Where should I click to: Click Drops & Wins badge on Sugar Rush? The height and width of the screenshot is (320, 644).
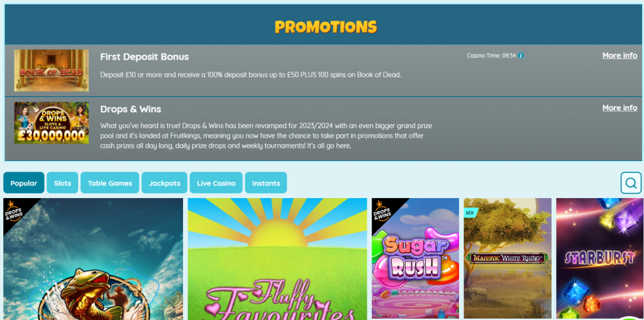(382, 209)
